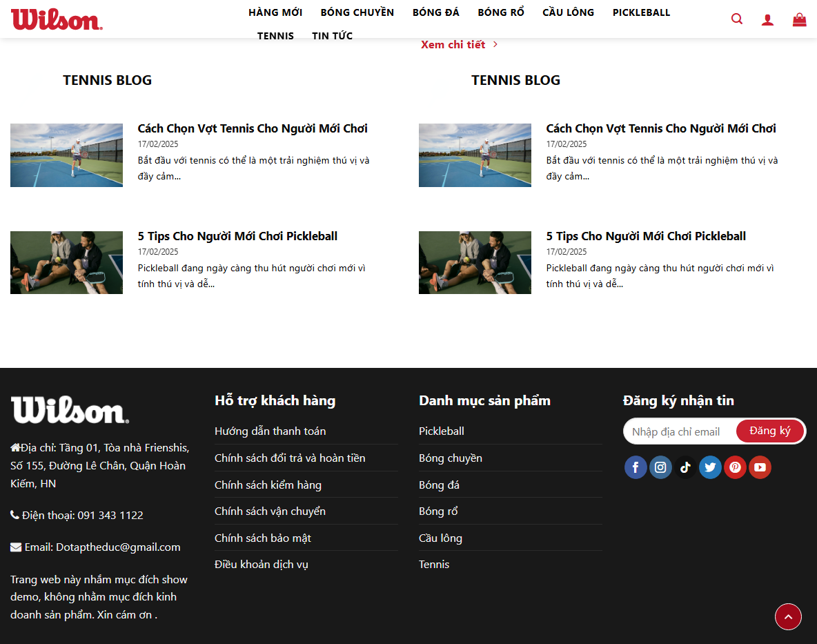
Task: Open Cầu lông under Danh mục sản phẩm
Action: 440,538
